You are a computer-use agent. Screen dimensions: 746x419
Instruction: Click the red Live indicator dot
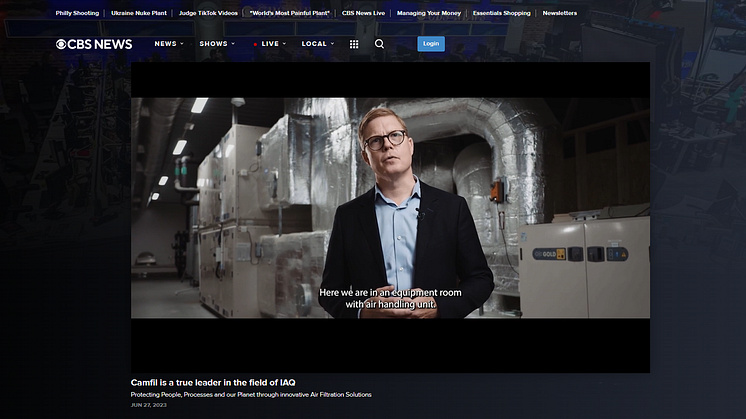[255, 44]
